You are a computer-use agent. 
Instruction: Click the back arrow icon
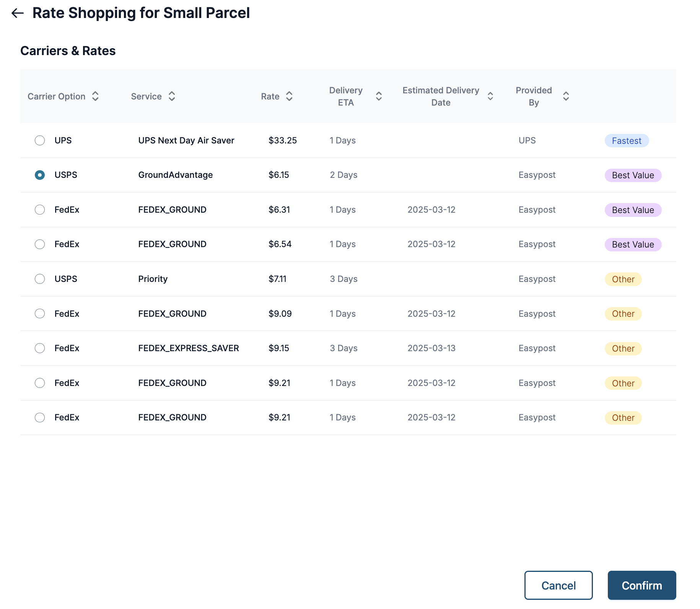coord(18,13)
